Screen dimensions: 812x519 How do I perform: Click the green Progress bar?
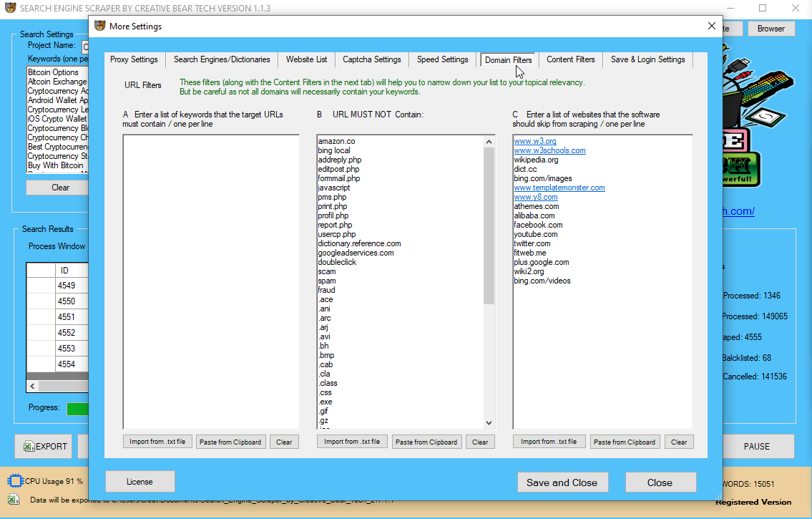(79, 408)
